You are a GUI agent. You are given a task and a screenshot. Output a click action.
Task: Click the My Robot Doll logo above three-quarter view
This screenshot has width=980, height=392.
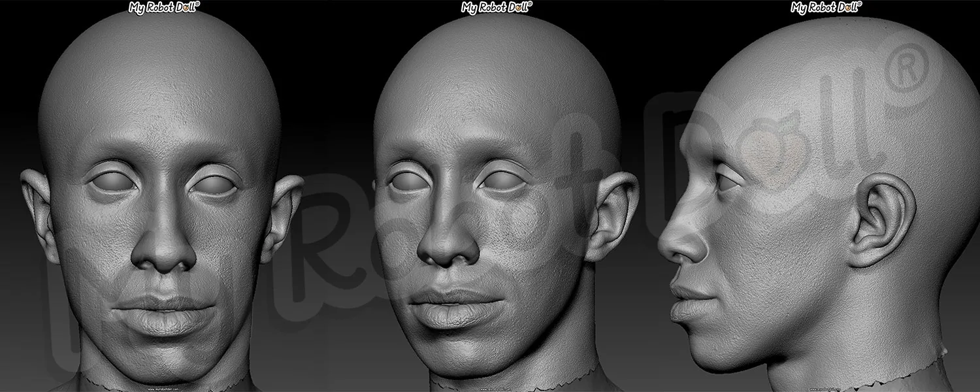coord(497,7)
